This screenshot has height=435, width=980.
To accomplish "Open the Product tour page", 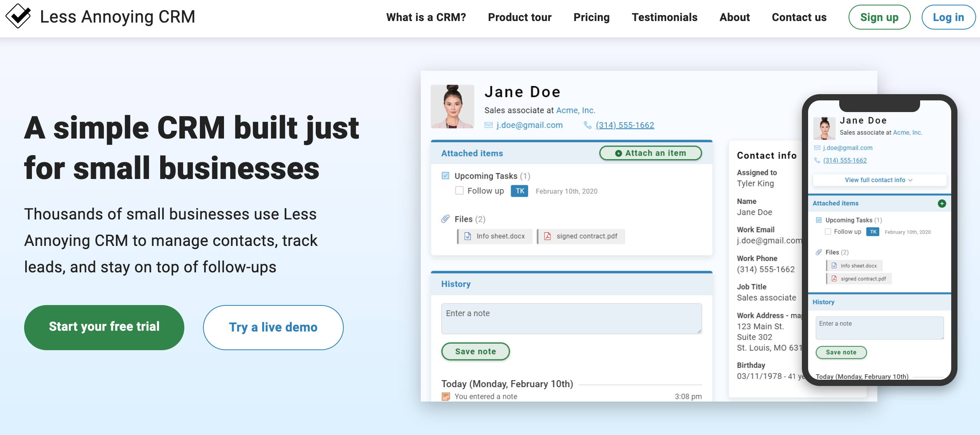I will coord(520,17).
